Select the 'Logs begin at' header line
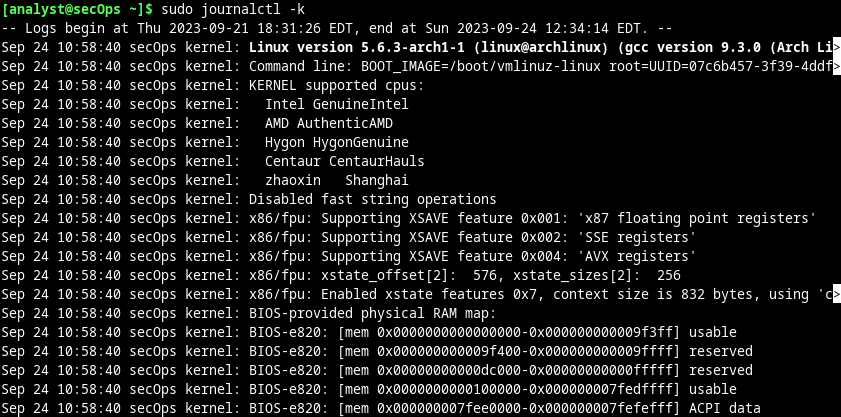841x417 pixels. (336, 28)
